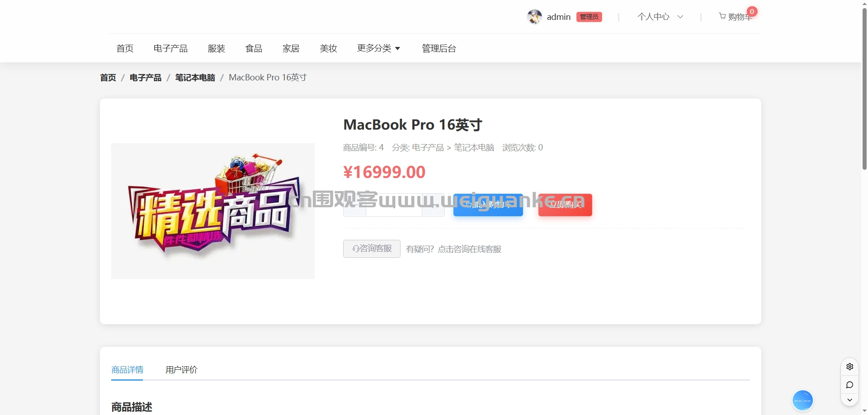Click the cart badge showing 0

[x=752, y=11]
